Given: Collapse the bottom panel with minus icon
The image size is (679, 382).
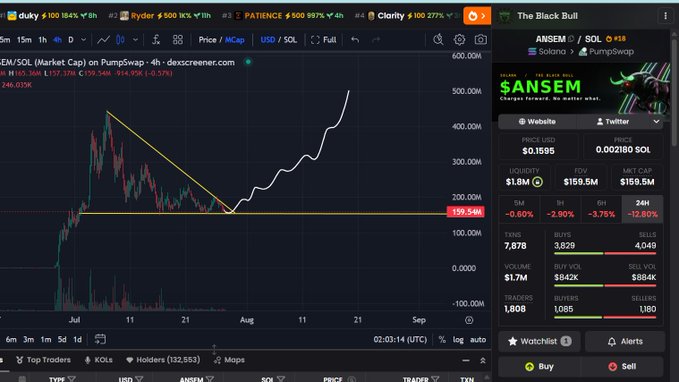Looking at the screenshot, I should (466, 360).
